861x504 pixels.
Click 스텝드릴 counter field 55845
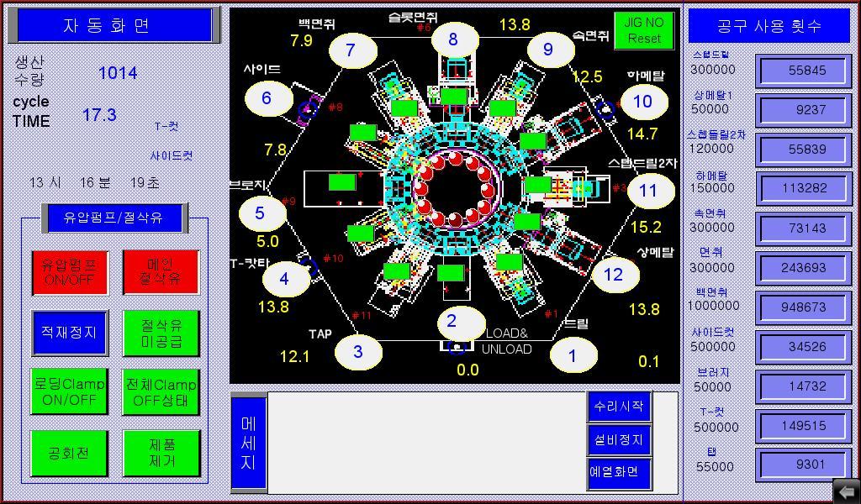click(803, 71)
